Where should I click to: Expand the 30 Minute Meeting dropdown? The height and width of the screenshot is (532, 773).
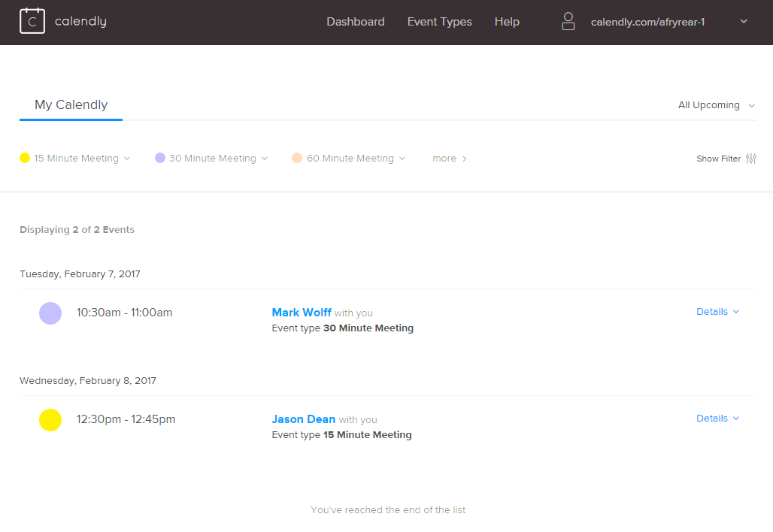(264, 159)
